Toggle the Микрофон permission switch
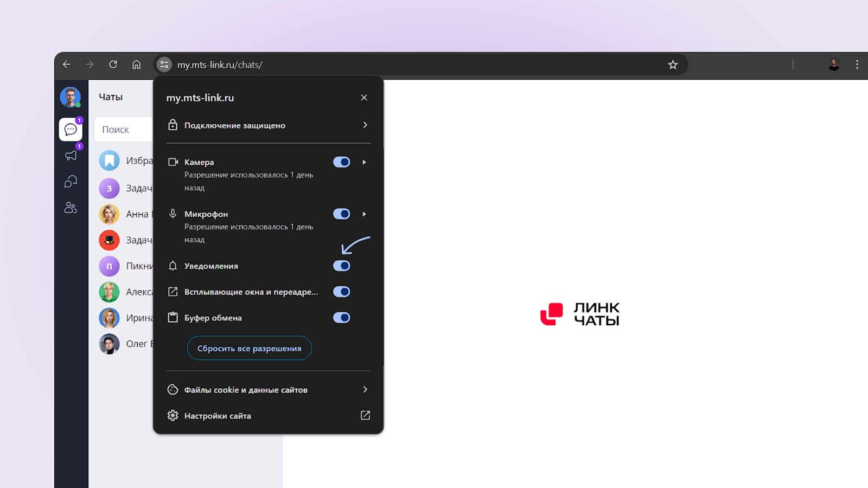Viewport: 868px width, 488px height. (341, 214)
